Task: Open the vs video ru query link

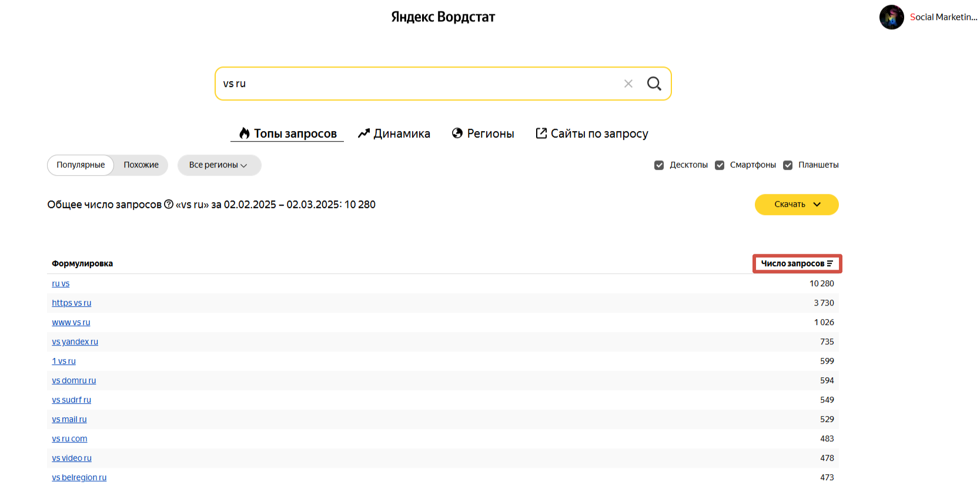Action: 72,458
